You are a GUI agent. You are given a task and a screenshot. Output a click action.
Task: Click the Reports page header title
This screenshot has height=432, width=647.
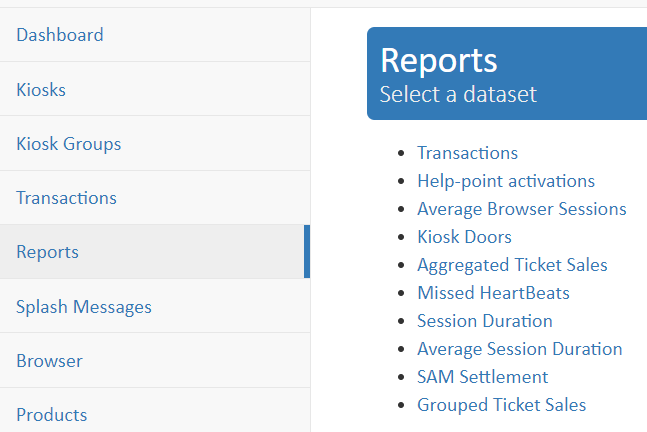point(439,61)
